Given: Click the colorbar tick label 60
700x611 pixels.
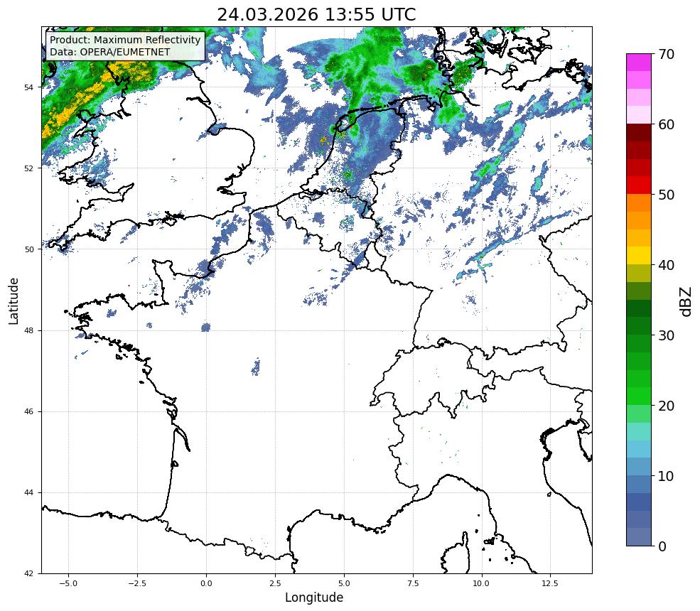Looking at the screenshot, I should pyautogui.click(x=666, y=124).
